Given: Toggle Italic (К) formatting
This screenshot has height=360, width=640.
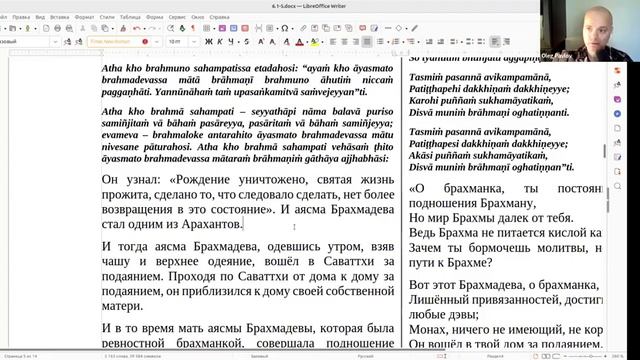Looking at the screenshot, I should (x=220, y=42).
